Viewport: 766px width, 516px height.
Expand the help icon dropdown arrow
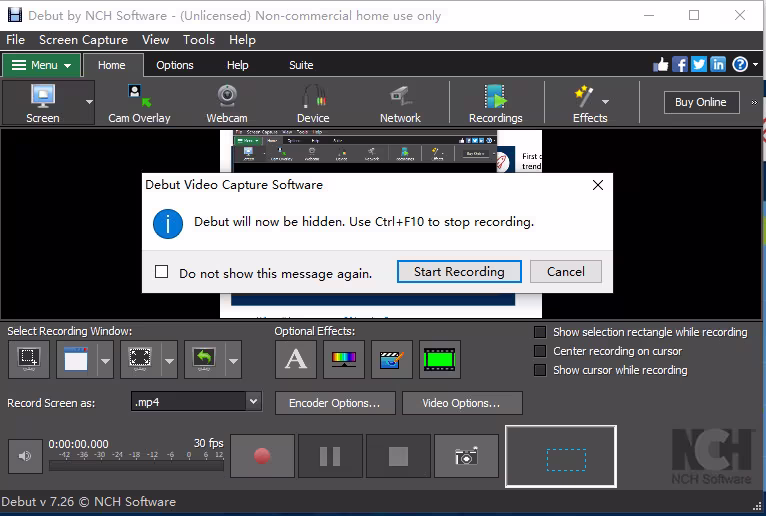pos(755,64)
